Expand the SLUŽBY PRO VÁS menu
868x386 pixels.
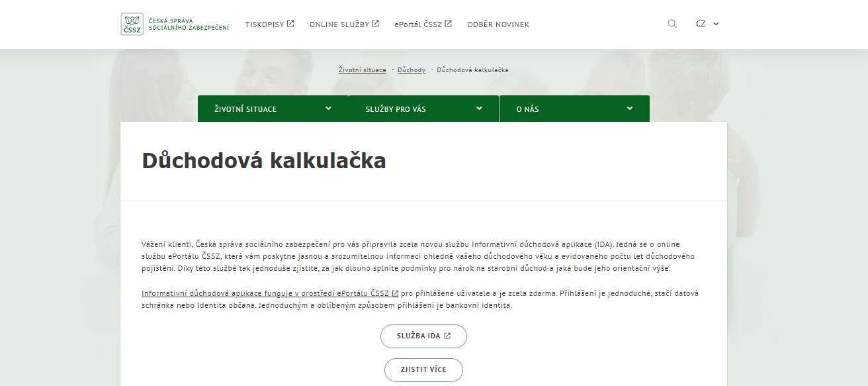(x=423, y=109)
